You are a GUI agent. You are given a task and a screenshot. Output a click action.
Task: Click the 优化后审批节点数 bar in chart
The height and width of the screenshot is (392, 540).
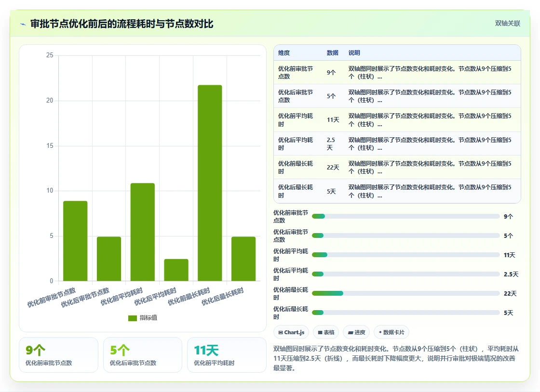(x=109, y=259)
